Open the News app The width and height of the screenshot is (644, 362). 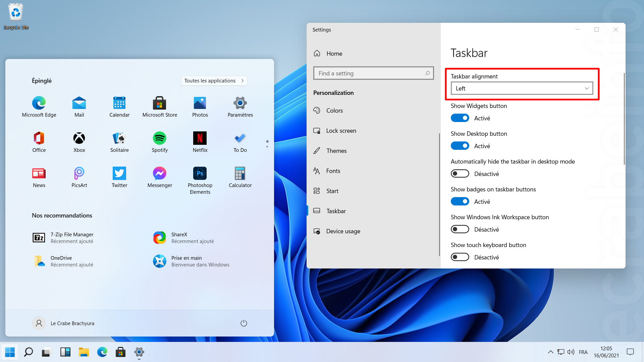(39, 177)
